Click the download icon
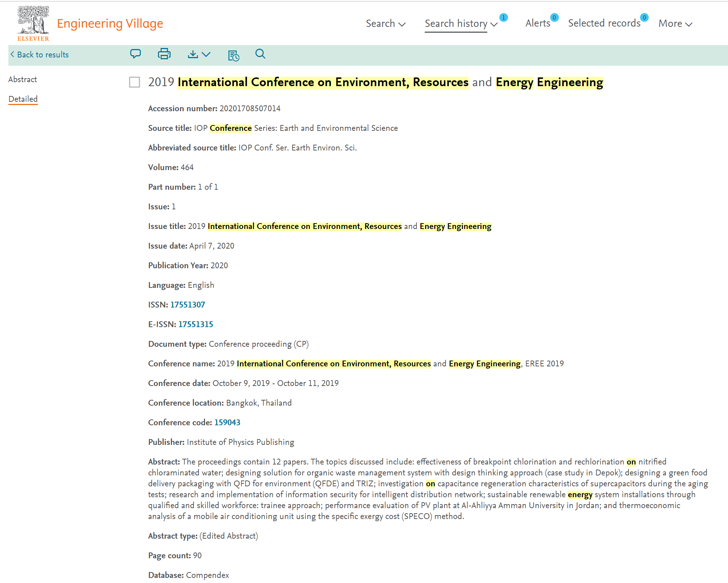Image resolution: width=728 pixels, height=583 pixels. coord(193,54)
